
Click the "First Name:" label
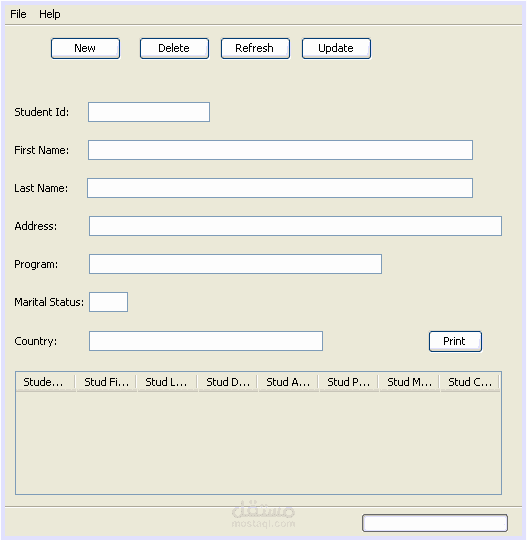[41, 150]
